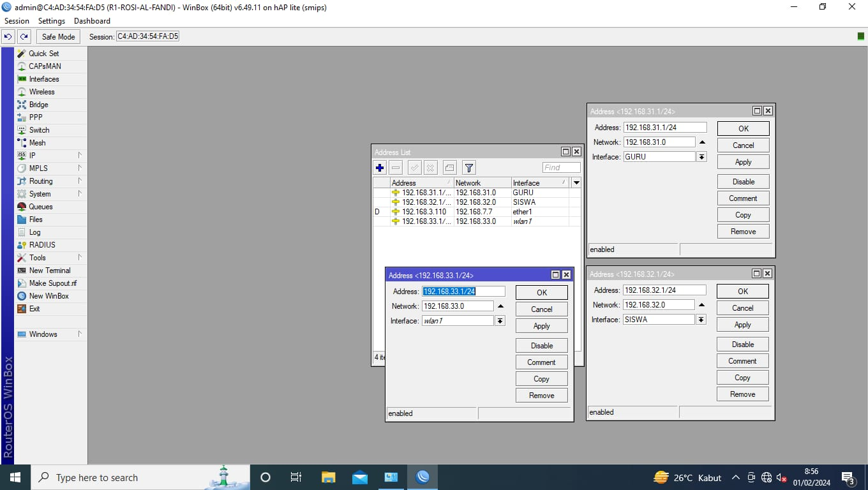This screenshot has width=868, height=490.
Task: Click the minus remove icon in Address List
Action: pos(396,168)
